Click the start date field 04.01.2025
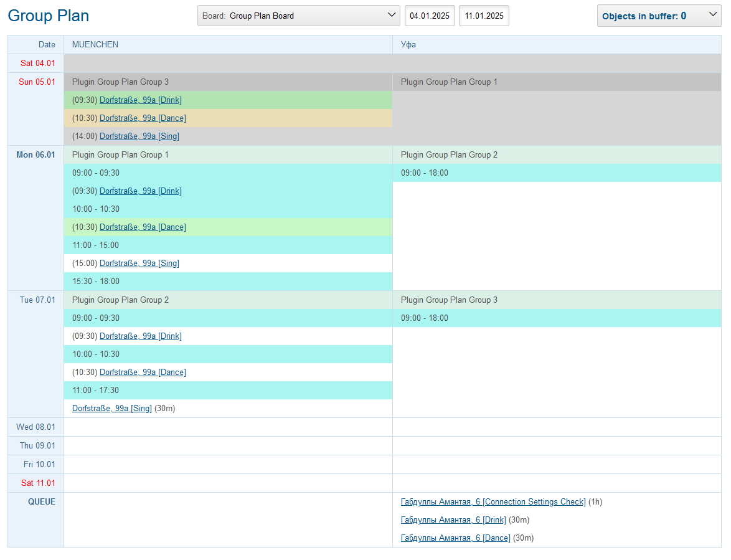Image resolution: width=731 pixels, height=560 pixels. (430, 16)
